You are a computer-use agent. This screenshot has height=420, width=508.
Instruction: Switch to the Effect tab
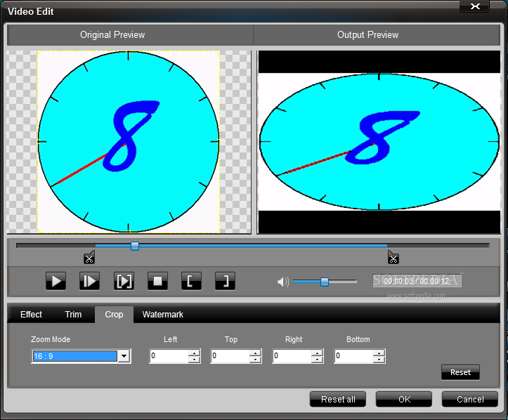tap(31, 315)
